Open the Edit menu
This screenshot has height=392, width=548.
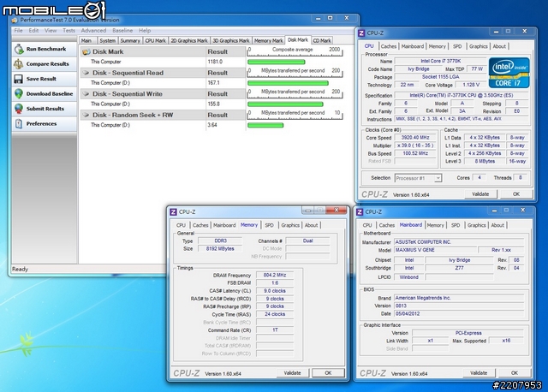tap(33, 31)
